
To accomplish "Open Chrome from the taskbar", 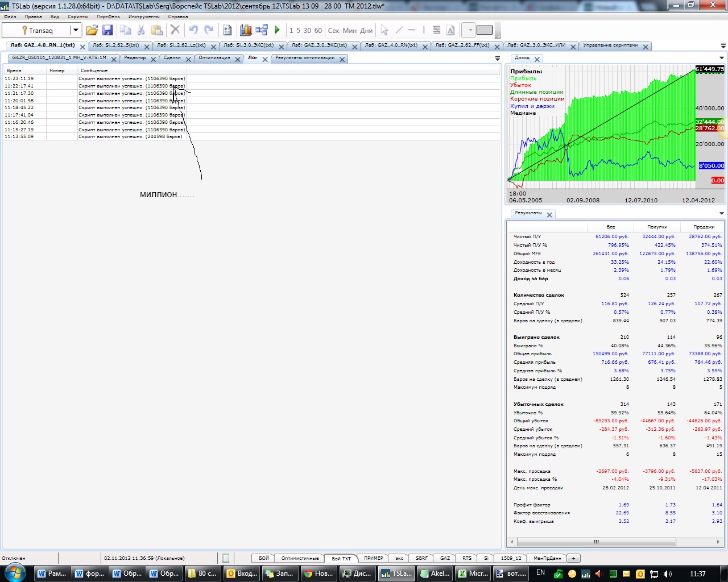I will click(x=319, y=573).
